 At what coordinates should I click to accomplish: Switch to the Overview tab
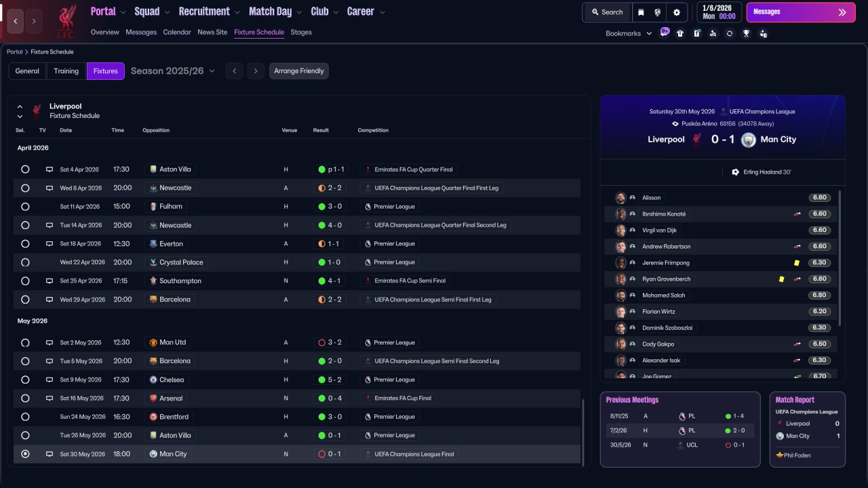(105, 32)
